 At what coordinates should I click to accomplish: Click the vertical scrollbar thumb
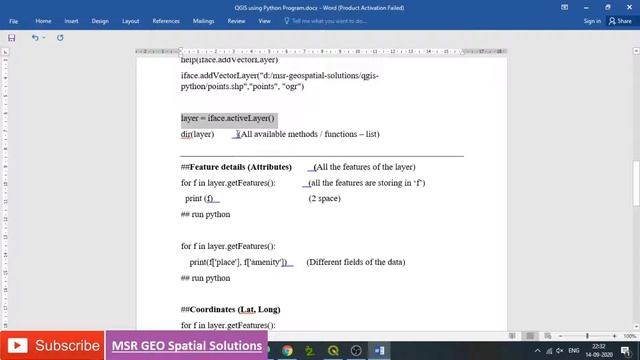click(x=636, y=184)
